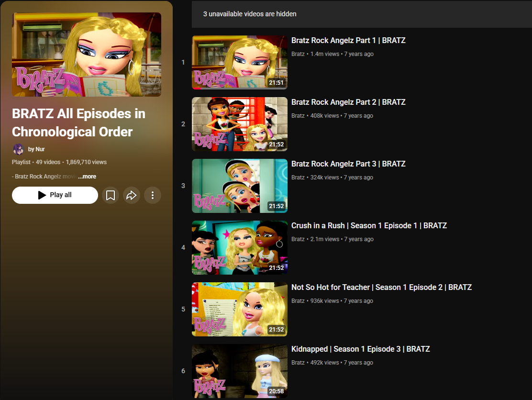Click the 936k views text of Episode 2
Image resolution: width=532 pixels, height=400 pixels.
coord(324,301)
